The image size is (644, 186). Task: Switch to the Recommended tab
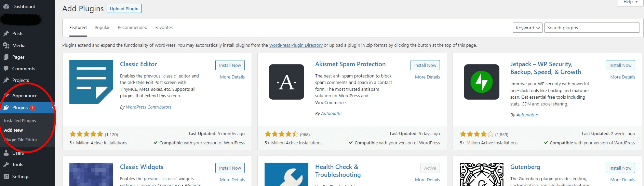tap(132, 28)
